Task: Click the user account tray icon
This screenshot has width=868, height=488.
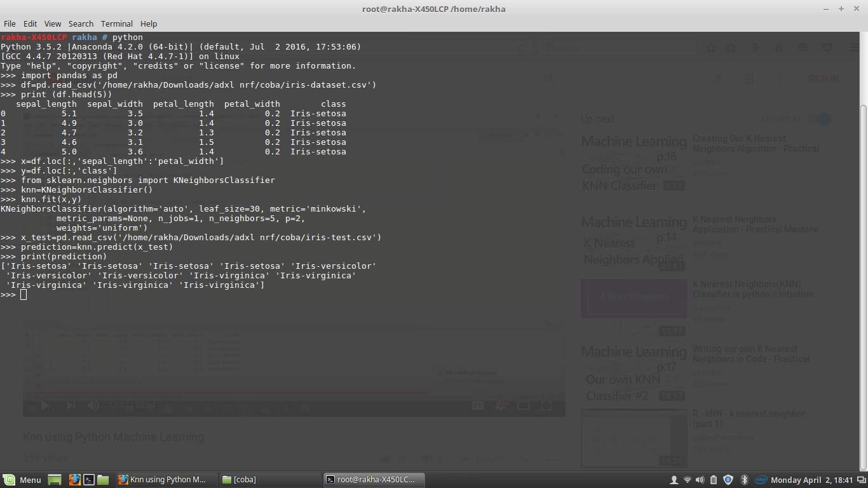Action: click(674, 480)
